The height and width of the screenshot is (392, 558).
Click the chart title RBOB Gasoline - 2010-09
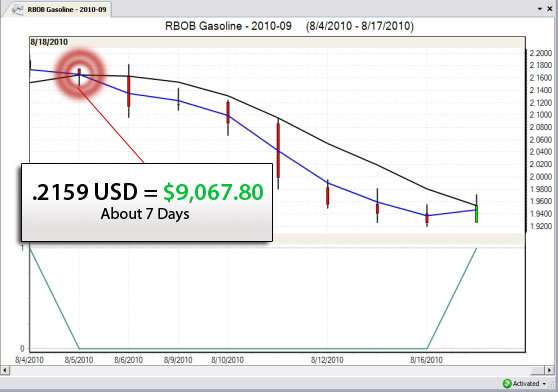tap(228, 26)
